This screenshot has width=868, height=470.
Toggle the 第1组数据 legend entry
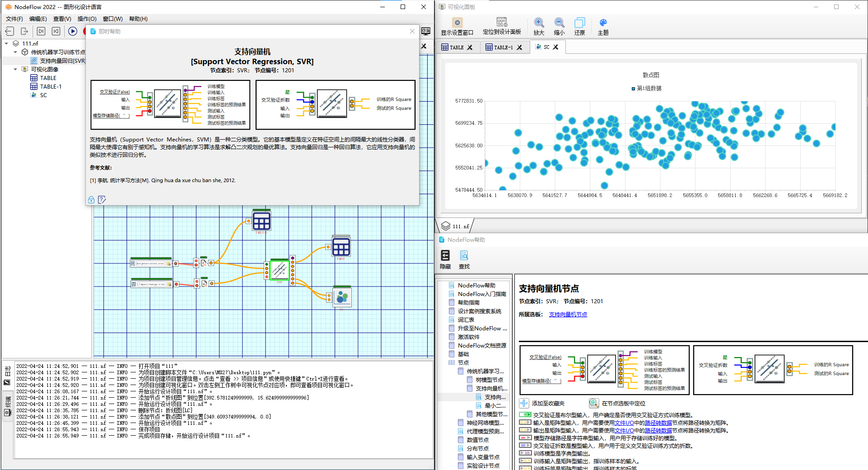tap(646, 89)
